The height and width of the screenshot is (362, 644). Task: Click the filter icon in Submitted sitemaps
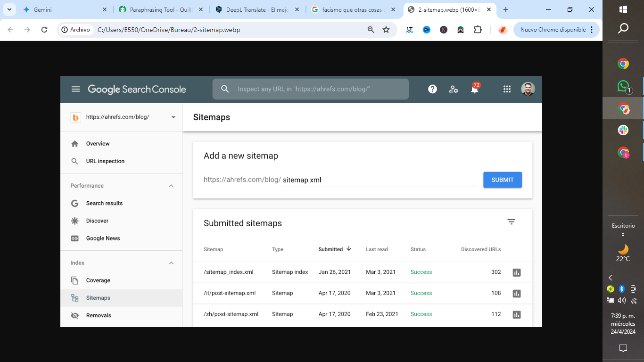[512, 222]
